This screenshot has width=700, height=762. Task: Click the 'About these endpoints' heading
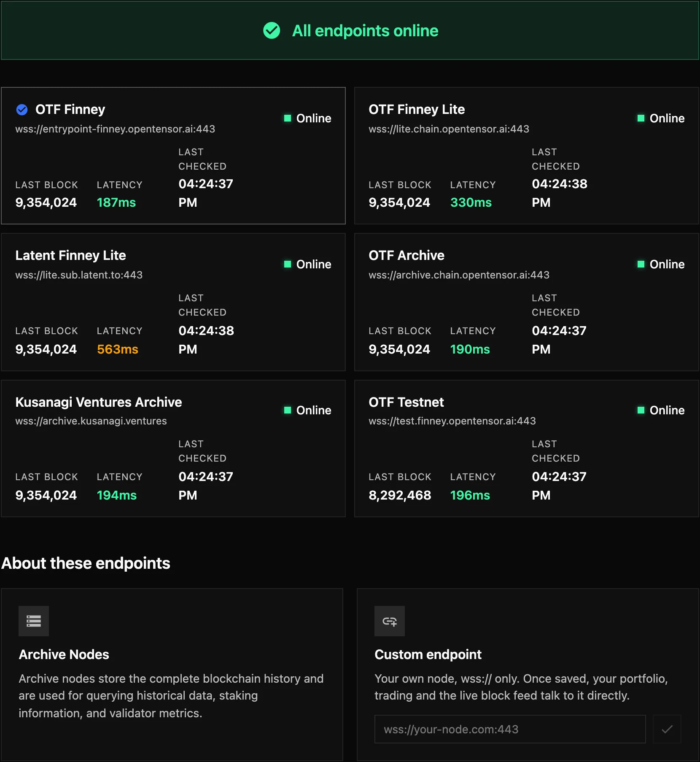[86, 563]
